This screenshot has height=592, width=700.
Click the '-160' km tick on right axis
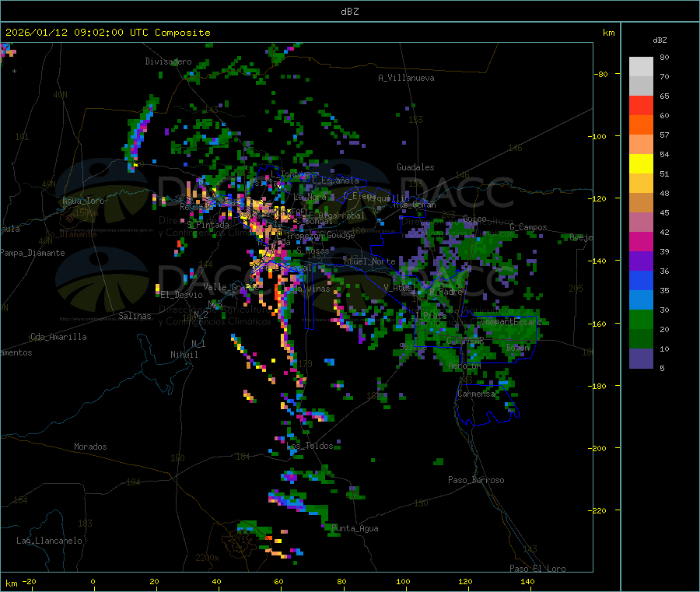click(x=597, y=324)
